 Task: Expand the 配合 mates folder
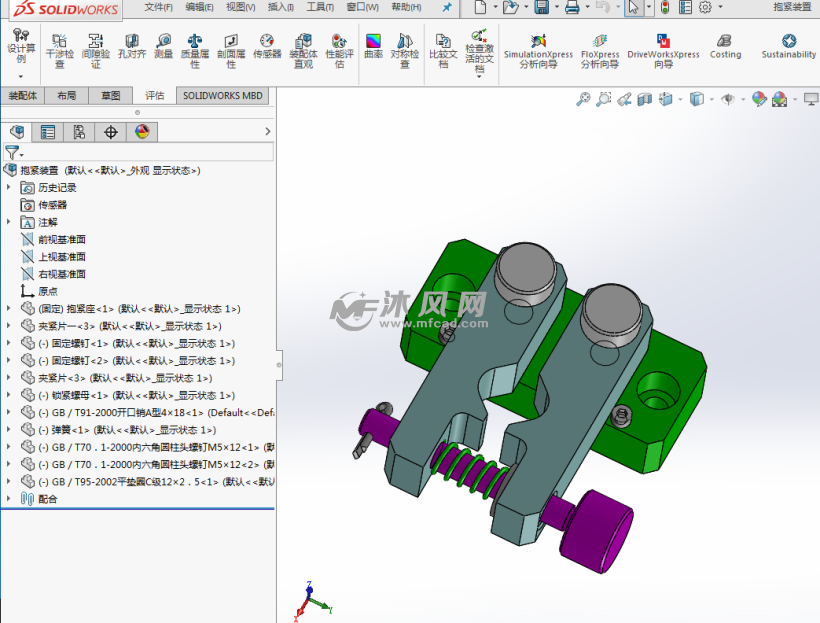point(9,499)
